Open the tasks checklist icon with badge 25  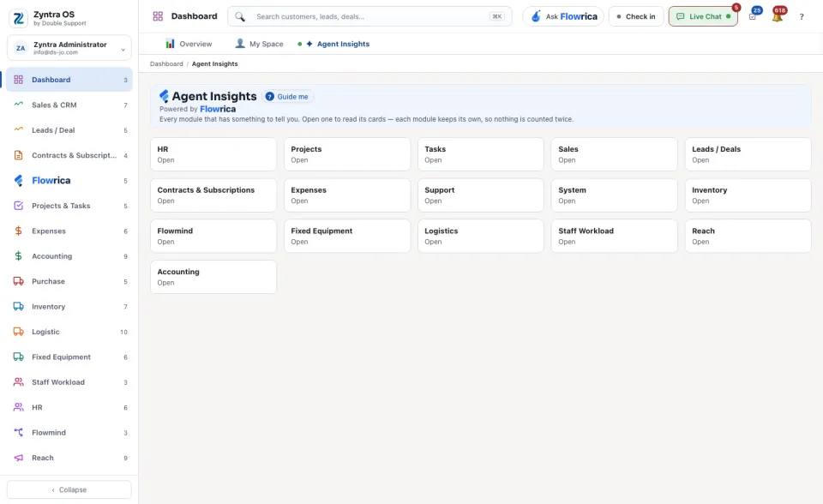(753, 16)
